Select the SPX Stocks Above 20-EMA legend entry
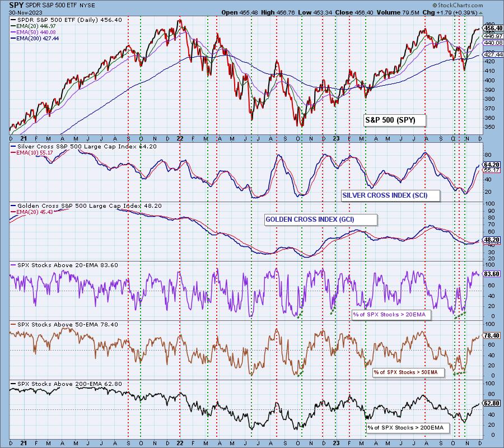This screenshot has width=504, height=448. pyautogui.click(x=64, y=265)
